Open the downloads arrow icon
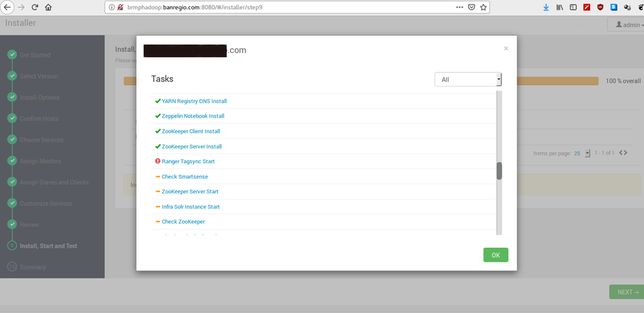Screen dimensions: 644x313 (x=546, y=7)
